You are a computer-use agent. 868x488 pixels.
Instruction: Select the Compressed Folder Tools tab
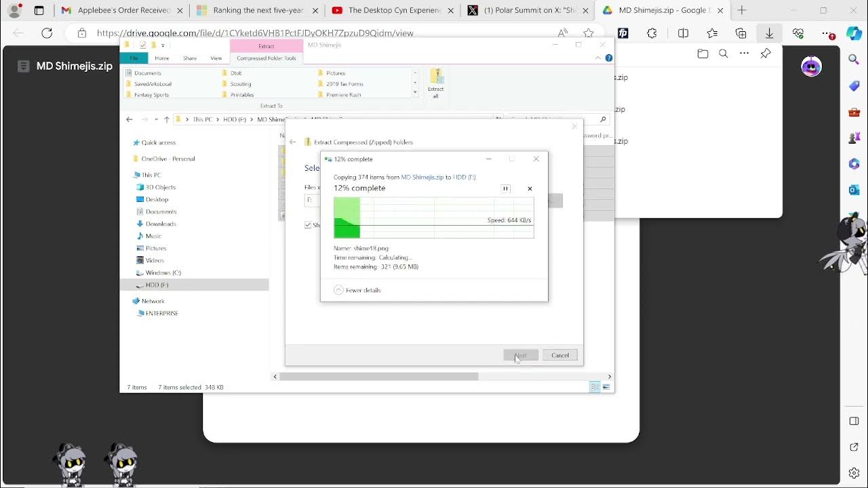[267, 58]
